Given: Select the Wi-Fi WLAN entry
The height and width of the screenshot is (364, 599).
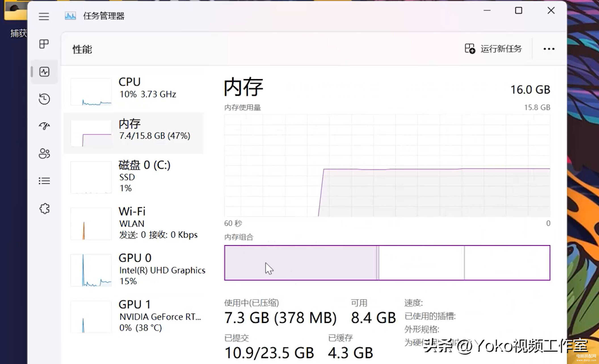Looking at the screenshot, I should (134, 223).
